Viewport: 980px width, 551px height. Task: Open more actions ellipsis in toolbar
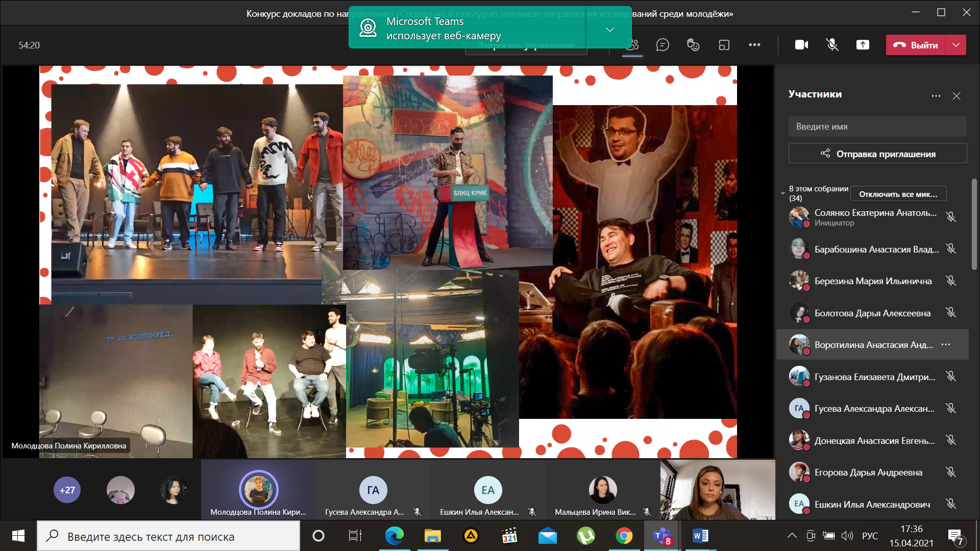point(754,45)
